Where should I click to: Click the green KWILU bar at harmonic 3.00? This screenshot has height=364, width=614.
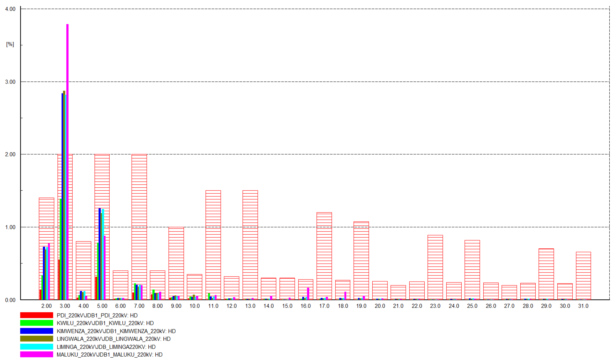pos(61,249)
